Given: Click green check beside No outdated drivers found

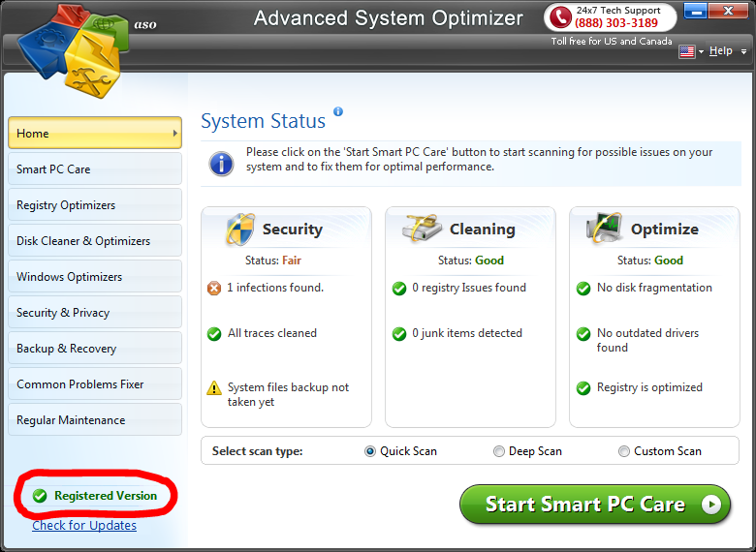Looking at the screenshot, I should (583, 333).
